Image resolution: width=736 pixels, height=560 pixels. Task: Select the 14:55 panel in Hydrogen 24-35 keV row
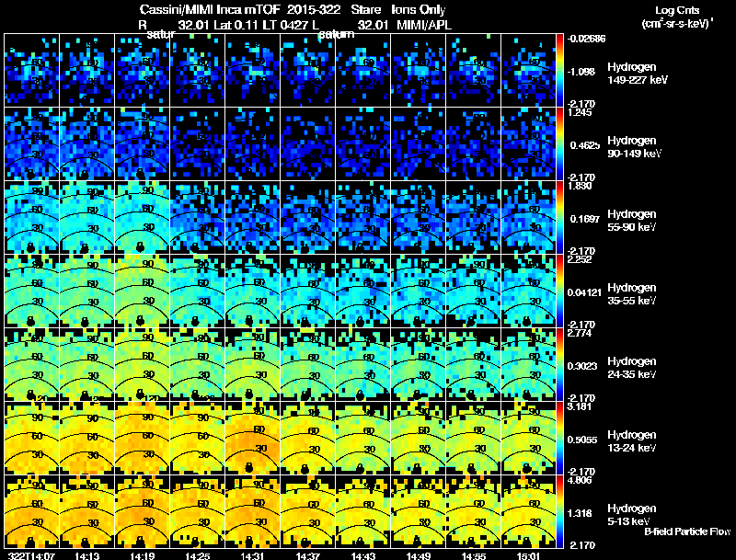[x=474, y=364]
